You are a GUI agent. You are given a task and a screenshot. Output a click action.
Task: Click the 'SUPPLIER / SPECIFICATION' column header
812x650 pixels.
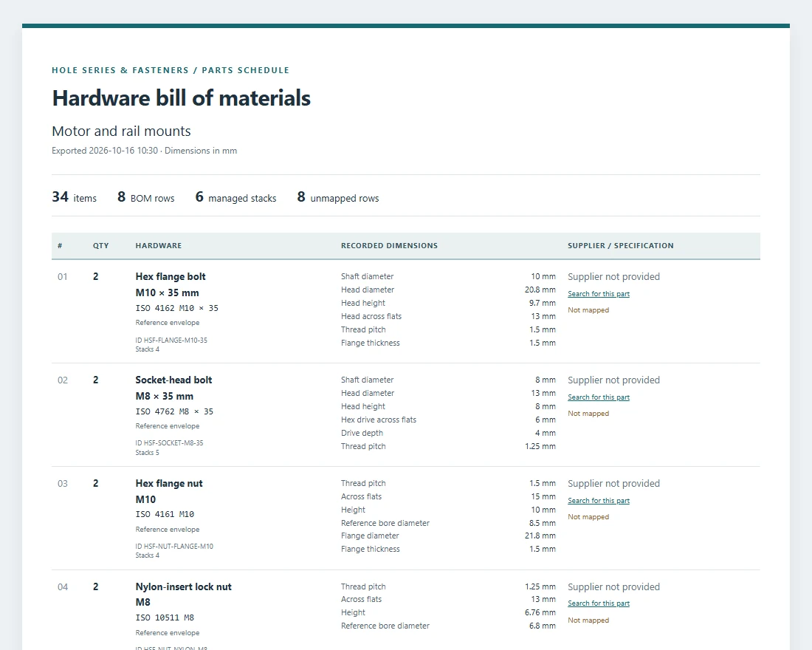click(x=620, y=246)
